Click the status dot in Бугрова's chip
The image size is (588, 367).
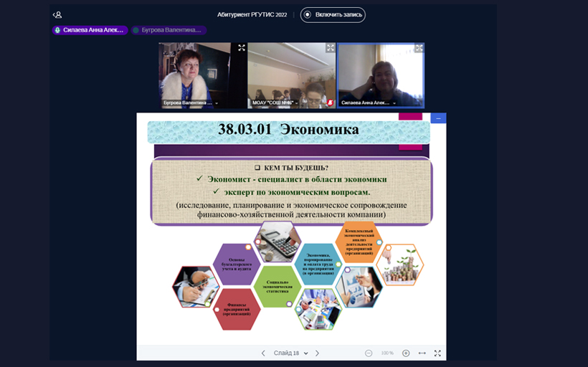pos(136,30)
